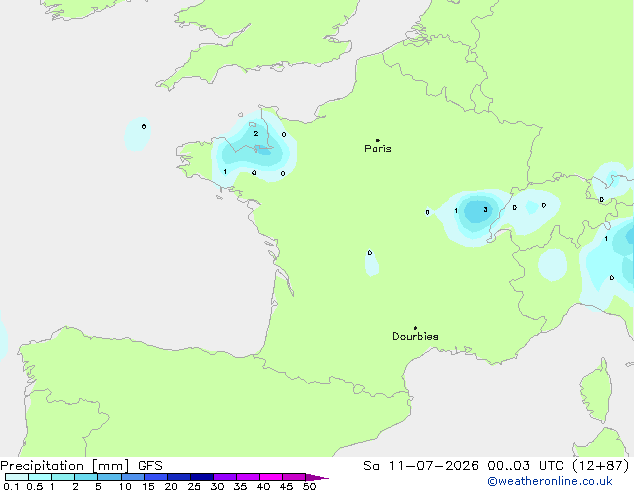Pick the legend swatch between 15 and 20
The image size is (634, 490).
pos(155,477)
